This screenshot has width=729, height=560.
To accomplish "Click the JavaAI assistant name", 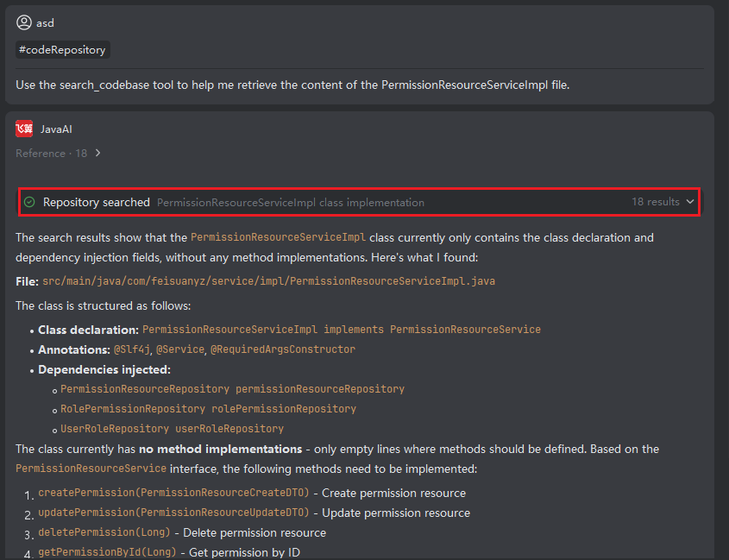I will pos(56,129).
